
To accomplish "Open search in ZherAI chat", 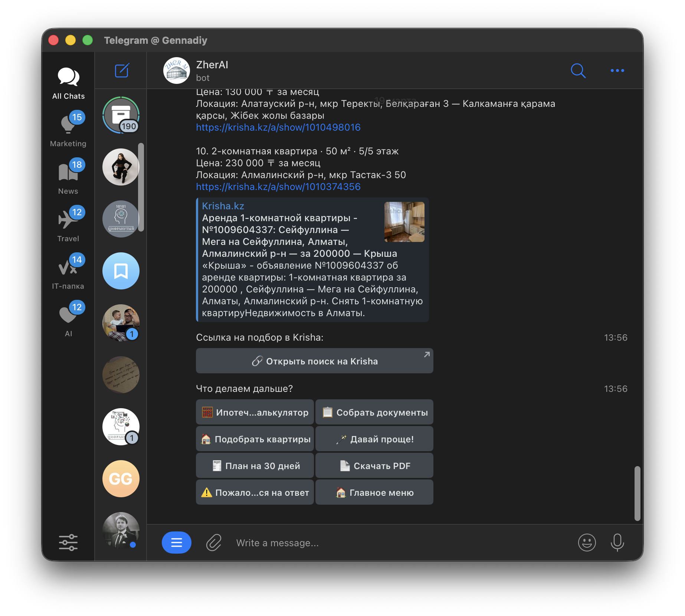I will (x=578, y=71).
